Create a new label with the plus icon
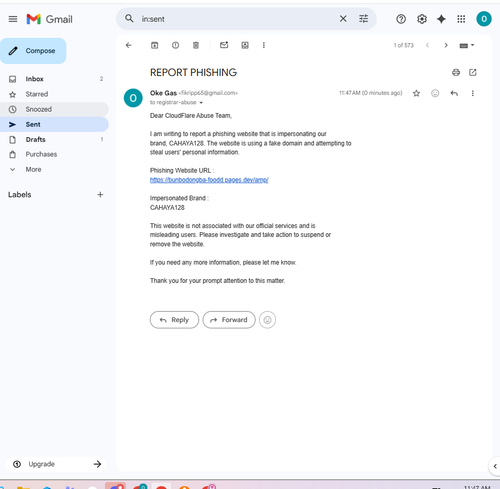This screenshot has width=500, height=489. [100, 195]
